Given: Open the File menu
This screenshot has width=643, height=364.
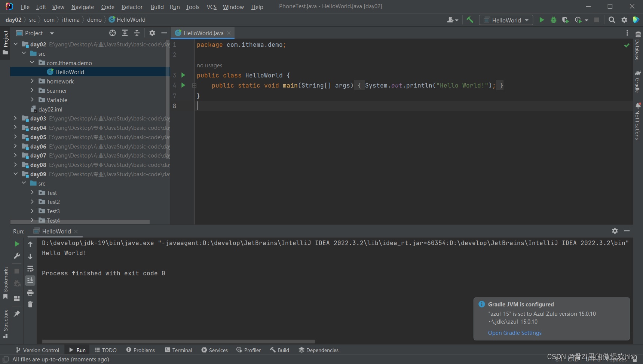Looking at the screenshot, I should (25, 7).
